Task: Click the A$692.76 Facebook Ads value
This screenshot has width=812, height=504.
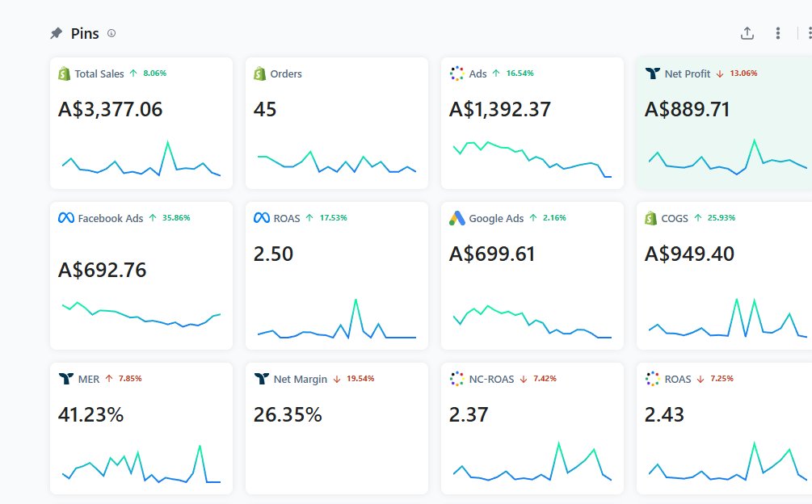Action: click(102, 270)
